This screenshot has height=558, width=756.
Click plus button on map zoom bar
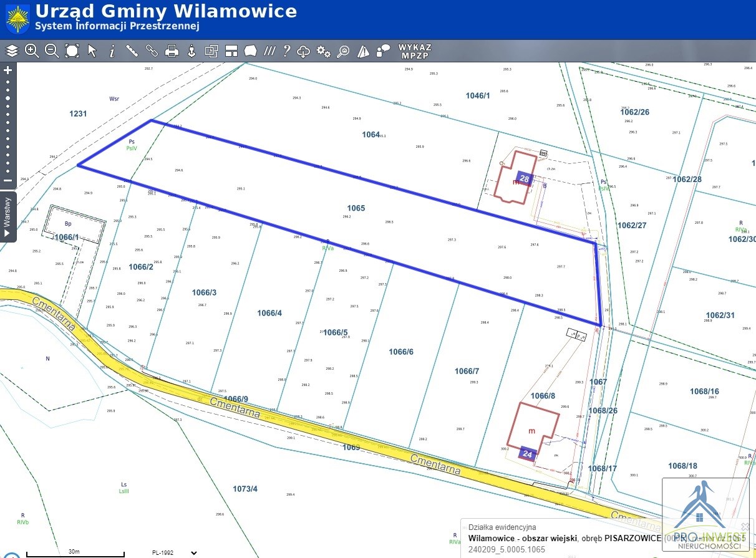click(x=8, y=70)
